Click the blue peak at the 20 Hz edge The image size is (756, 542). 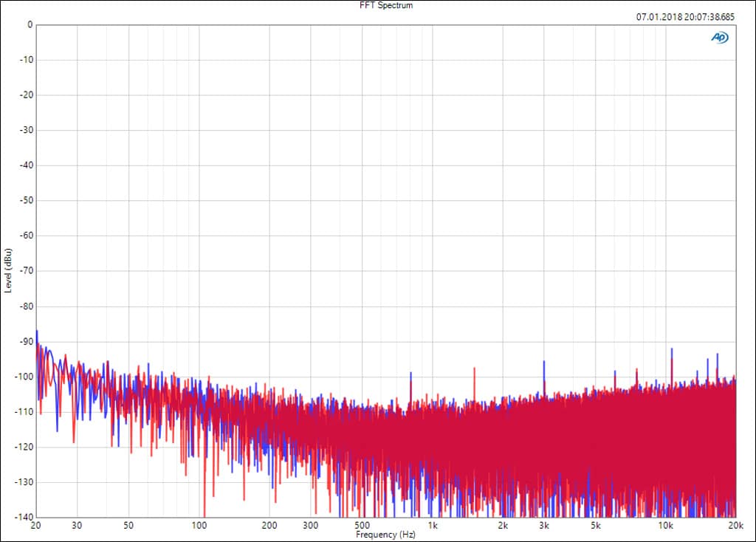37,331
